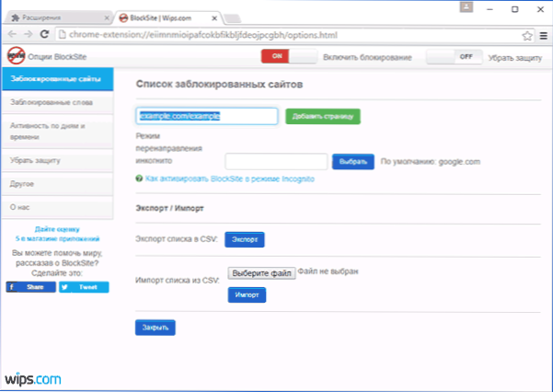Go forward with the browser forward arrow
553x392 pixels.
tap(29, 34)
